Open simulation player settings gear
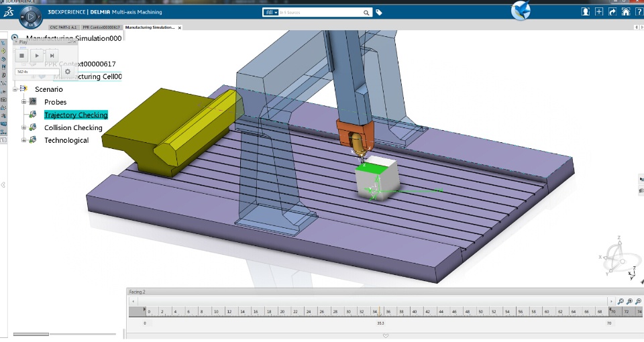This screenshot has height=342, width=644. (68, 72)
